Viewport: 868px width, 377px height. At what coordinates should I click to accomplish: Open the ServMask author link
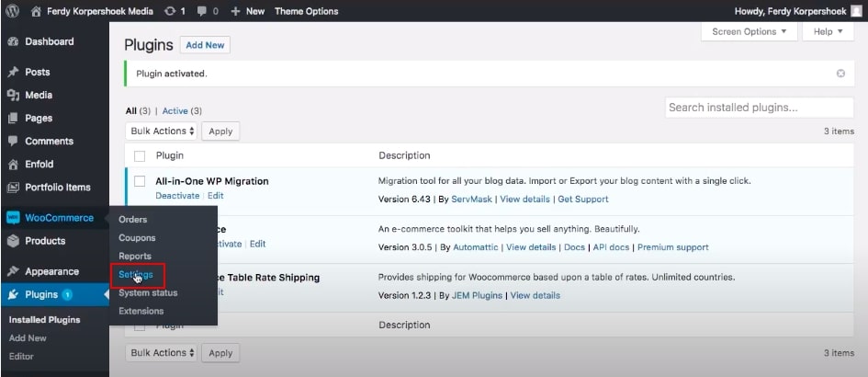coord(471,199)
